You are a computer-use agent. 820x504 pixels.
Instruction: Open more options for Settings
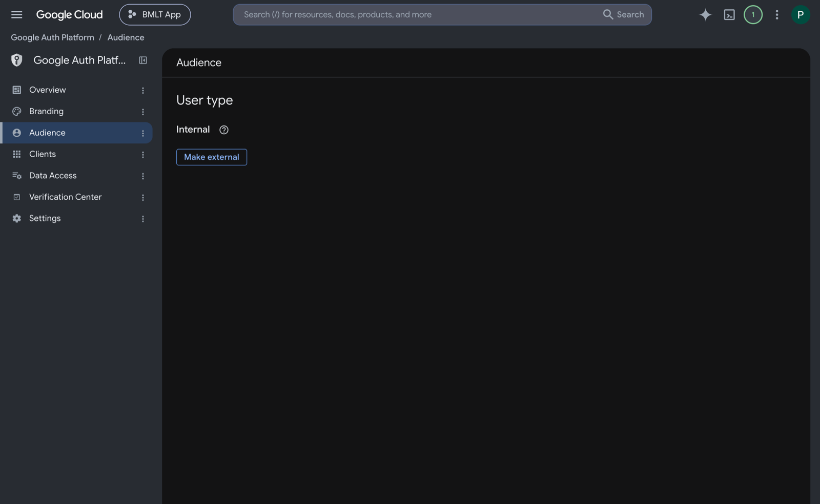[143, 219]
